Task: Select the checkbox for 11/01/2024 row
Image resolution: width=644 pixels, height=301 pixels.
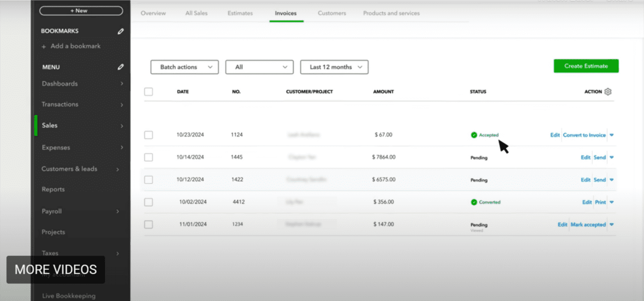Action: [x=149, y=225]
